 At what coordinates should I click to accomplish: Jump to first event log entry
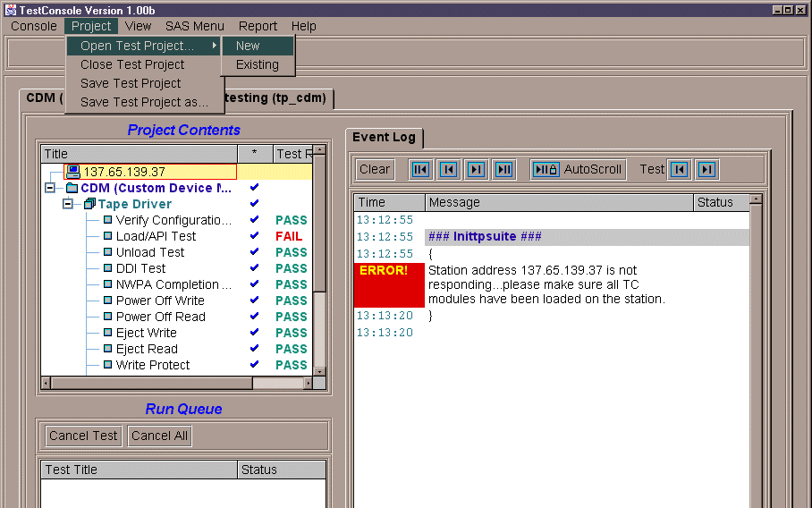coord(420,169)
